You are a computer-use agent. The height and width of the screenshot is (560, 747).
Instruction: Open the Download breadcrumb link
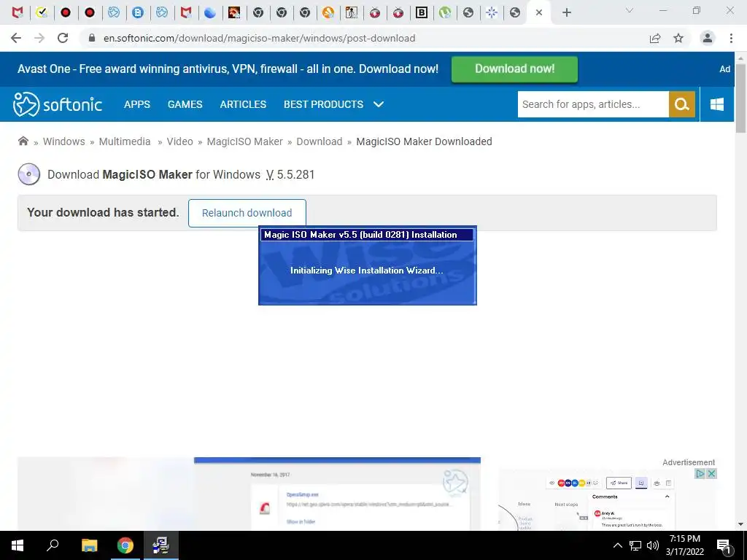(x=320, y=141)
